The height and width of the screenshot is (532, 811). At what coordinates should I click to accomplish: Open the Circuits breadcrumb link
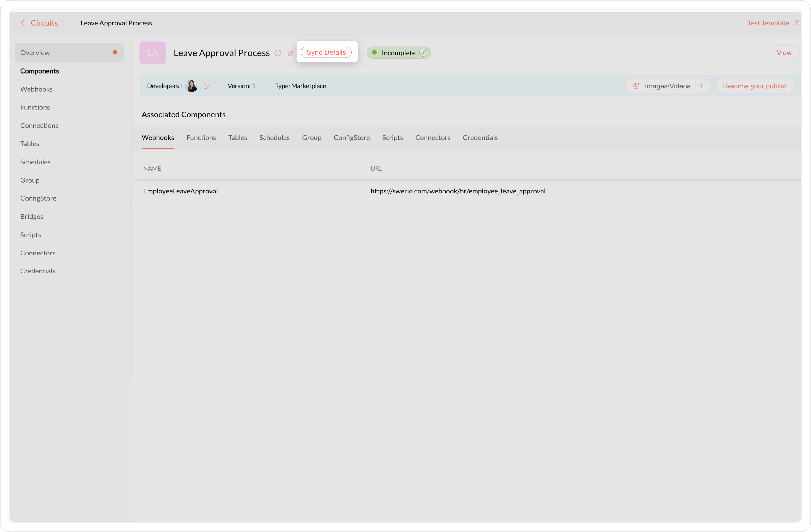coord(44,23)
